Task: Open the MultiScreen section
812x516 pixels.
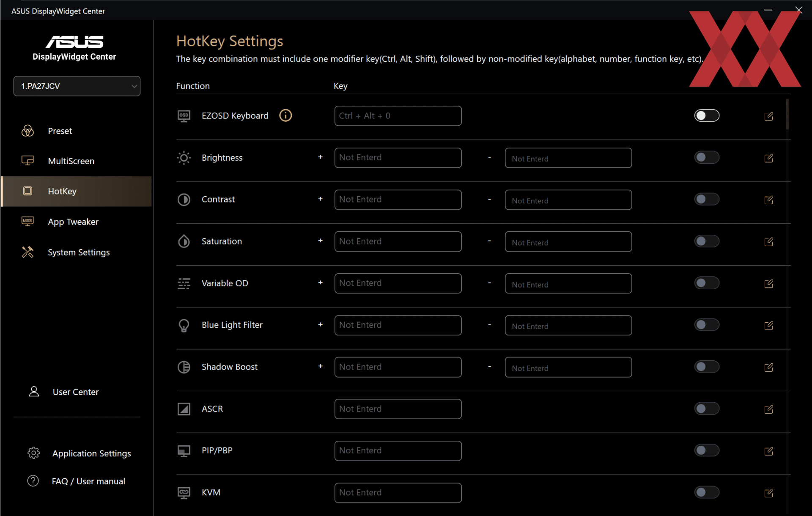Action: [x=77, y=161]
